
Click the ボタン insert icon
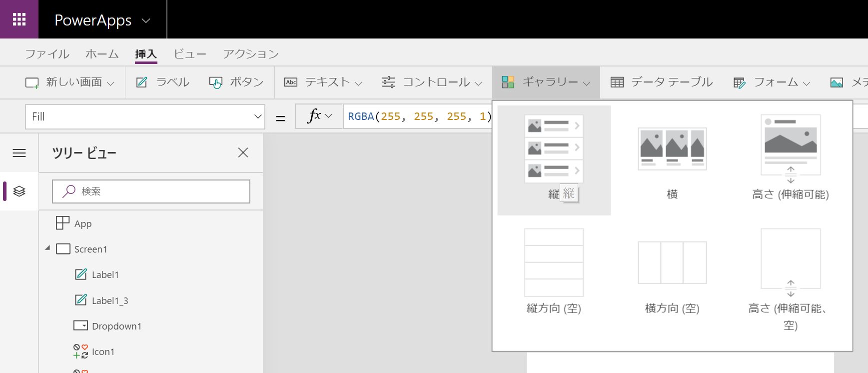216,82
